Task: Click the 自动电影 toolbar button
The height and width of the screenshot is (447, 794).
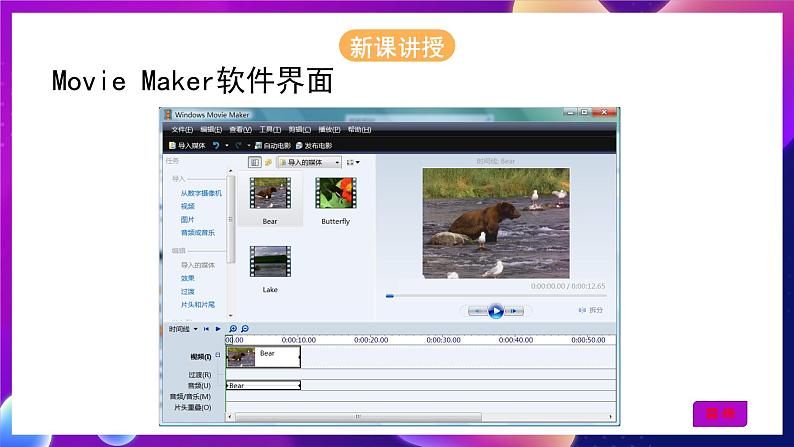Action: point(272,146)
